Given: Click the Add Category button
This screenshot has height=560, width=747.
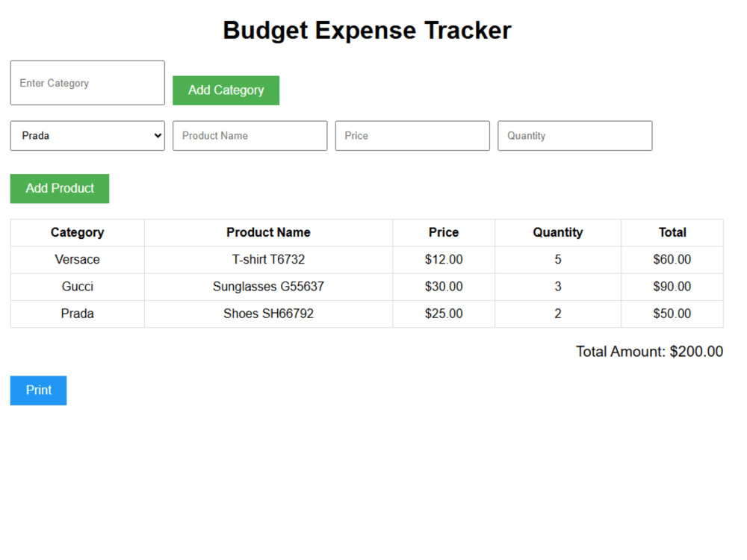Looking at the screenshot, I should tap(226, 90).
